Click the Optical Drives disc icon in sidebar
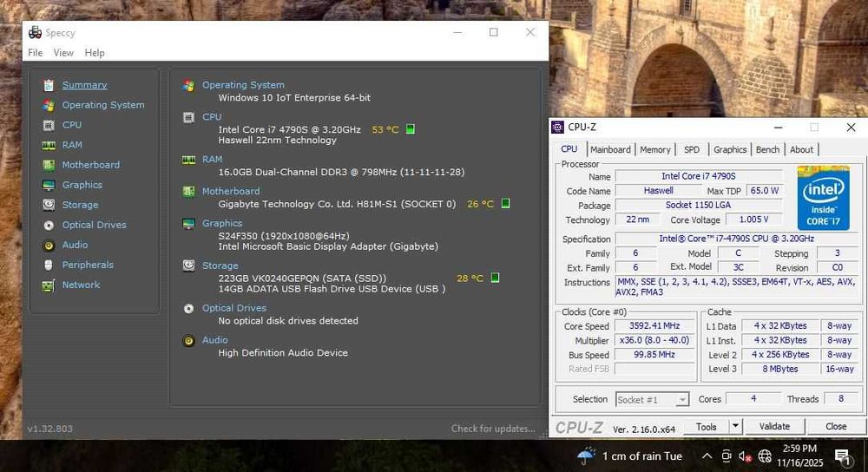 [49, 226]
